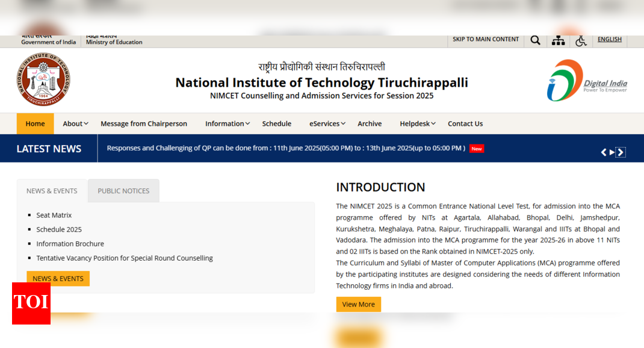The height and width of the screenshot is (348, 644).
Task: Show previous news item with left arrow
Action: tap(604, 152)
